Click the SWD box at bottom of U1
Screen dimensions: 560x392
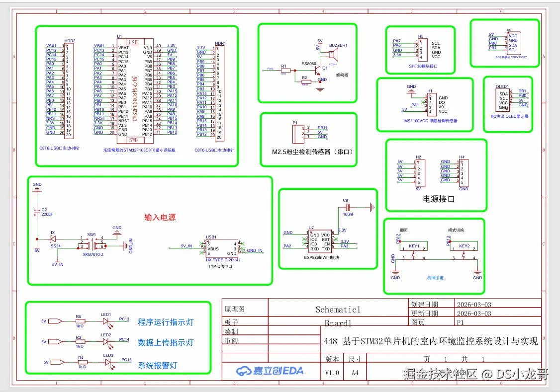(134, 140)
